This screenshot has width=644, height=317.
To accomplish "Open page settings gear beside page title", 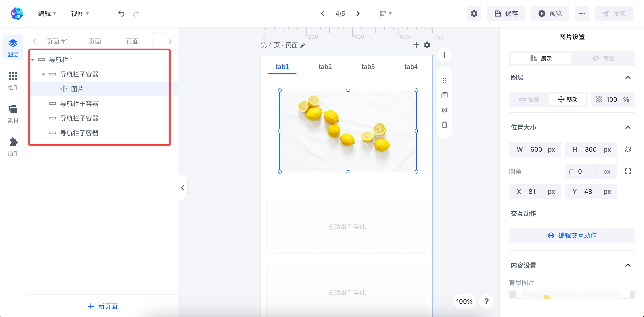I will point(427,45).
